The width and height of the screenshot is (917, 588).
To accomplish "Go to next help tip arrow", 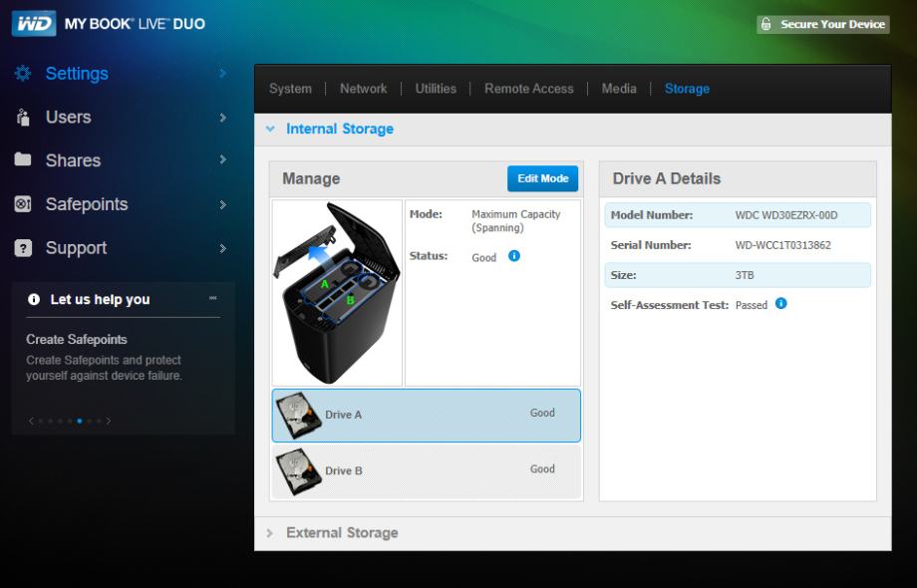I will tap(109, 421).
